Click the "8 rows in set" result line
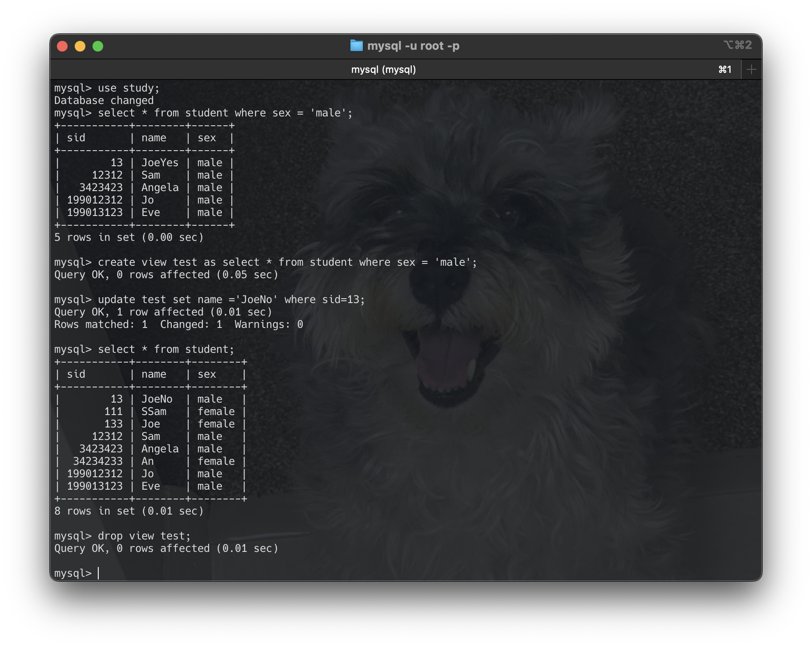This screenshot has width=812, height=647. pyautogui.click(x=129, y=511)
